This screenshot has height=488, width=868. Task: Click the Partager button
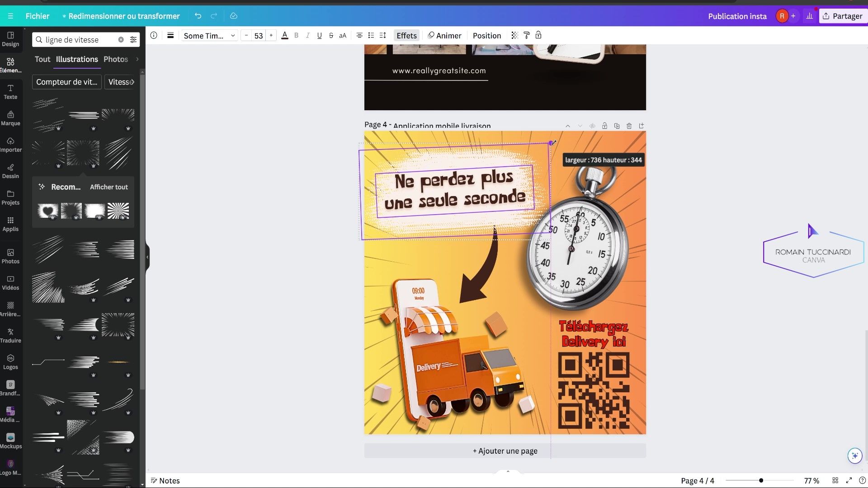coord(843,16)
